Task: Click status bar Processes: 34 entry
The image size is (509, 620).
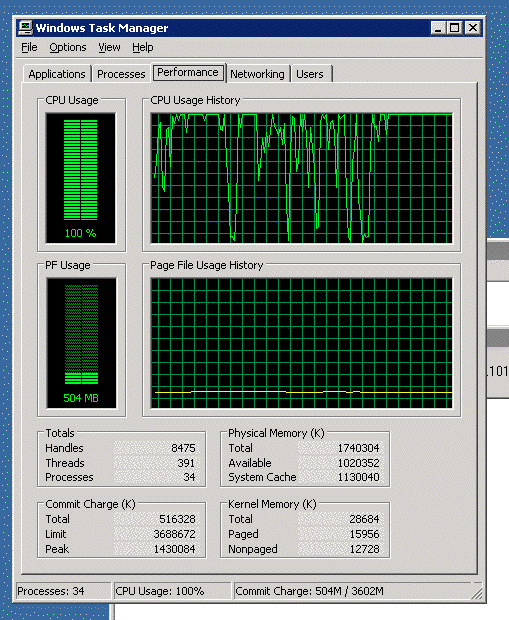Action: (63, 591)
